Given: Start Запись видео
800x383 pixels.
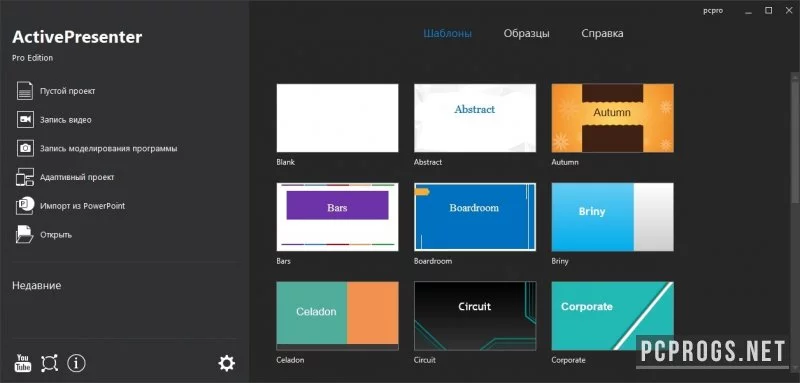Looking at the screenshot, I should [x=66, y=120].
